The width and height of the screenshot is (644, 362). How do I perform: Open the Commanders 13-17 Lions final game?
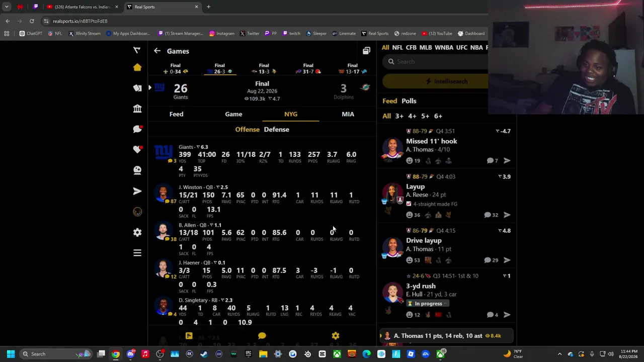point(352,68)
